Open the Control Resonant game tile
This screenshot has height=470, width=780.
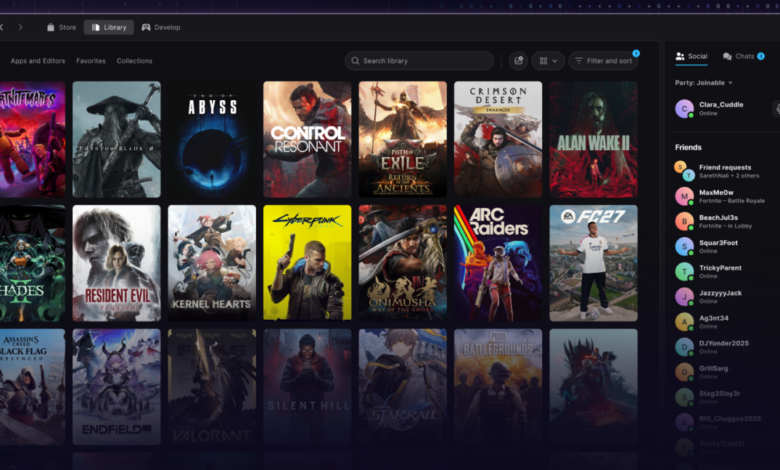point(307,139)
